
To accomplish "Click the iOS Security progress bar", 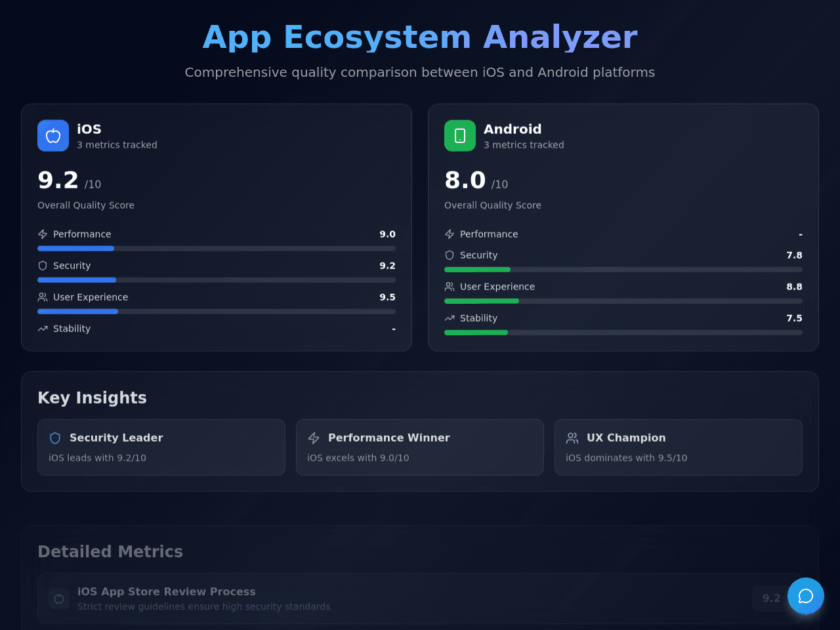I will coord(217,280).
